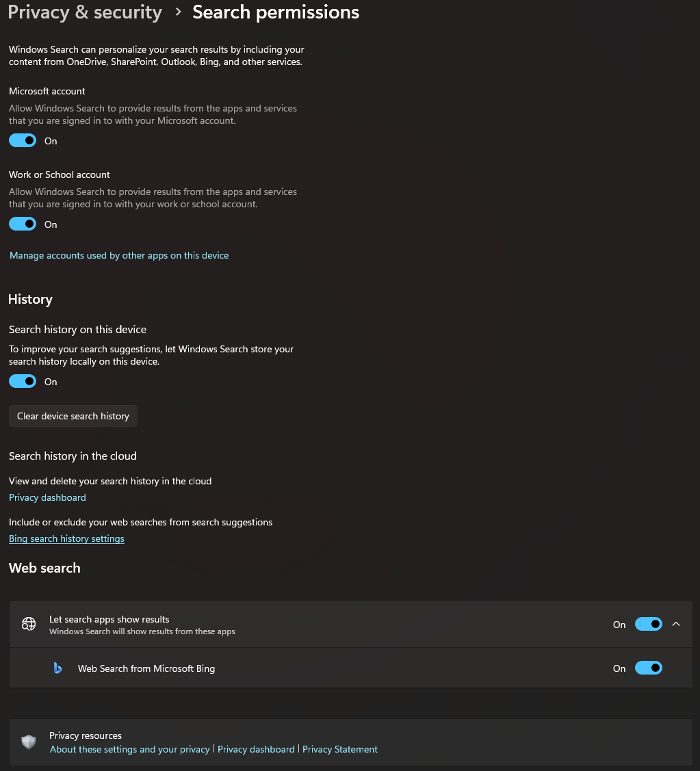Click the globe search icon for web search
Image resolution: width=700 pixels, height=771 pixels.
click(29, 624)
